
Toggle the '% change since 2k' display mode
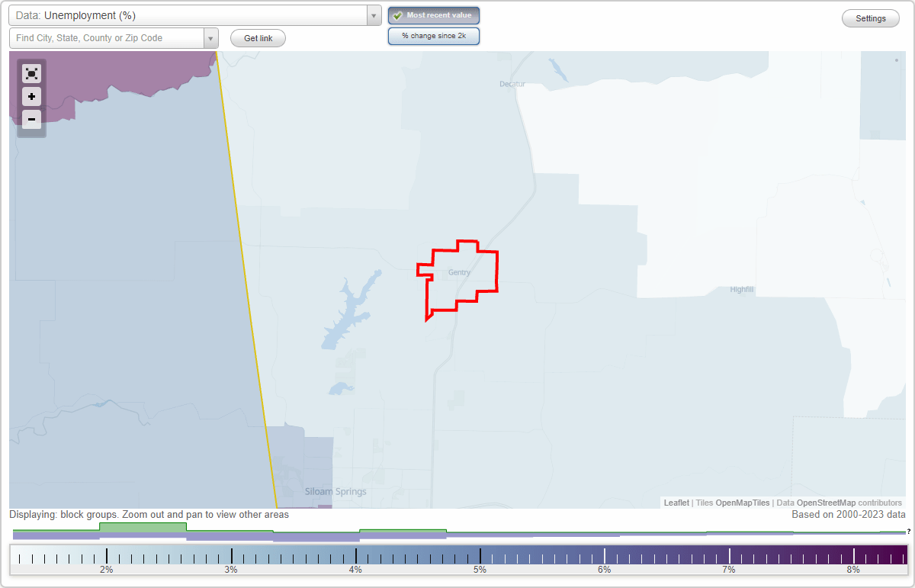434,35
